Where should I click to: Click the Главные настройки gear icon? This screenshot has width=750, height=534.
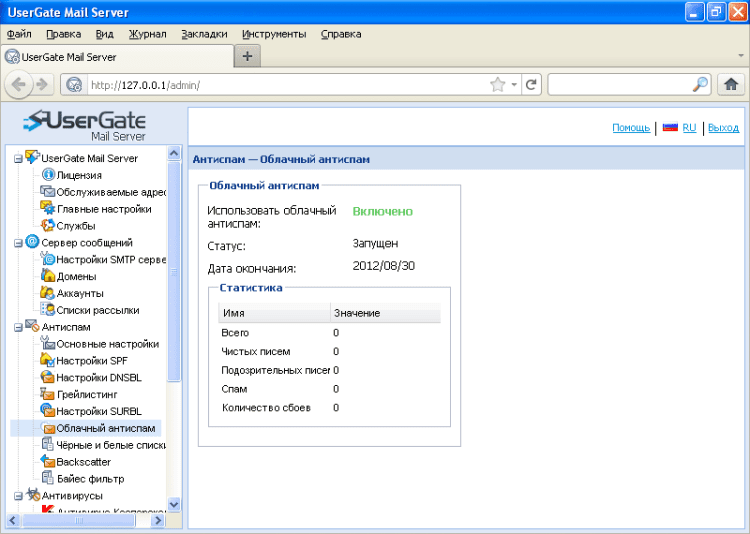click(47, 208)
